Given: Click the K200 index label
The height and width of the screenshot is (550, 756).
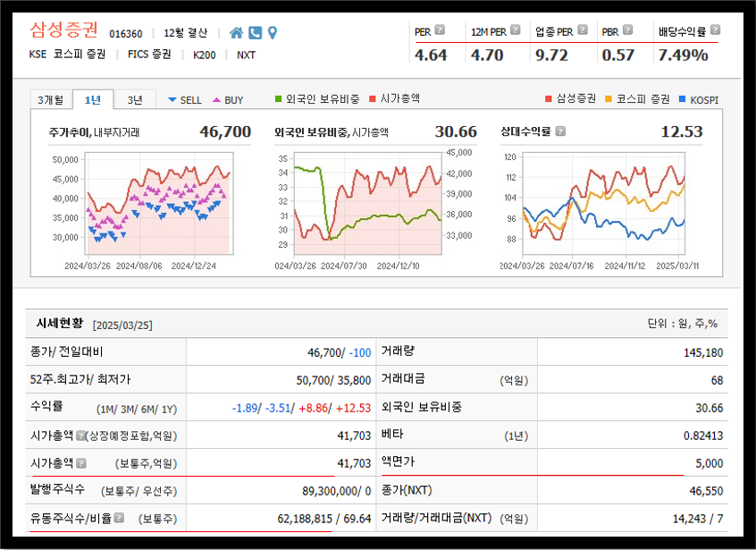Looking at the screenshot, I should pyautogui.click(x=204, y=55).
